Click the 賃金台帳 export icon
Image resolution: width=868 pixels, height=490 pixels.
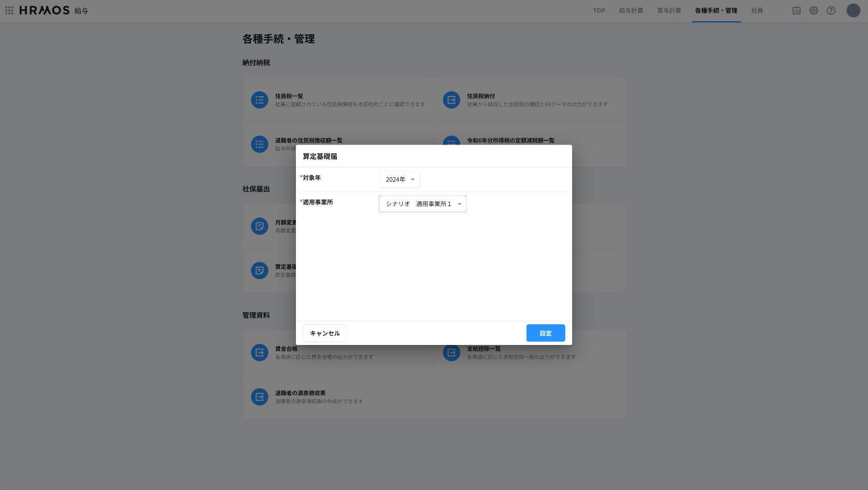point(259,353)
